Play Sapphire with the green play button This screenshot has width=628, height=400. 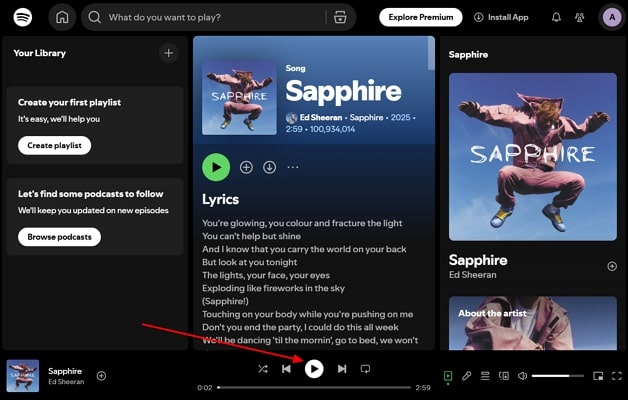pos(216,167)
